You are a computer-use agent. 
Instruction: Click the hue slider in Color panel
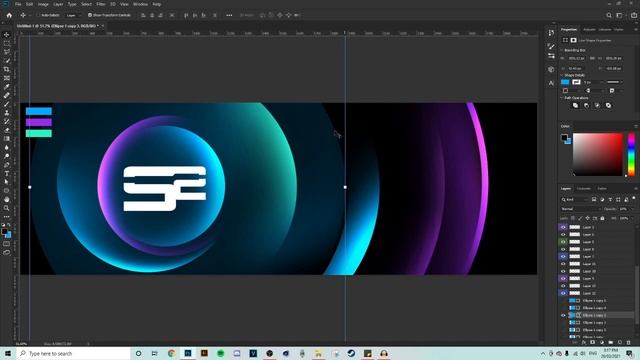(631, 154)
